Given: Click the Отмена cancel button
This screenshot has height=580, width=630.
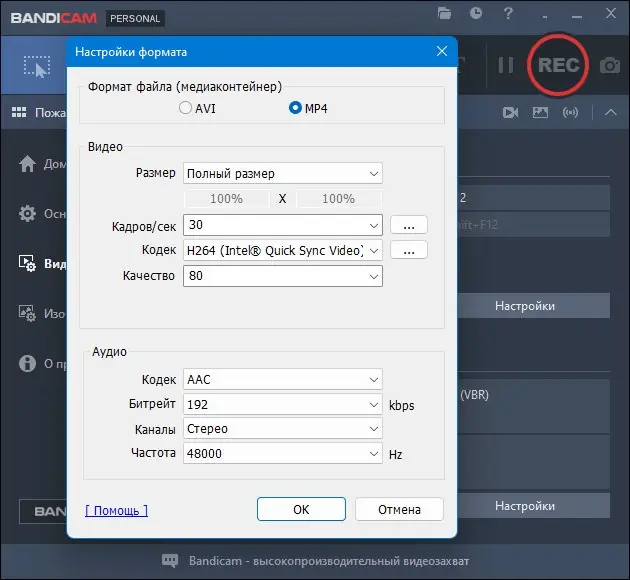Looking at the screenshot, I should [399, 509].
